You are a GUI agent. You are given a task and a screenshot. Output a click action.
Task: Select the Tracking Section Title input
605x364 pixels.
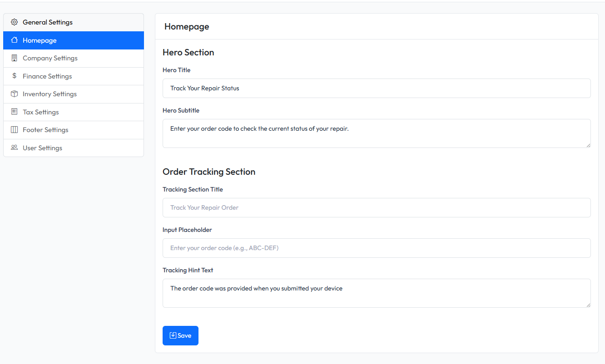click(376, 207)
